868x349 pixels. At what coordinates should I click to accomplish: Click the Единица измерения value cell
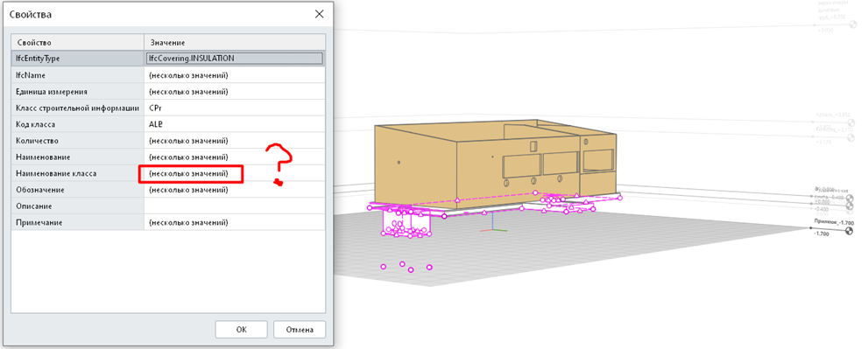(x=235, y=91)
